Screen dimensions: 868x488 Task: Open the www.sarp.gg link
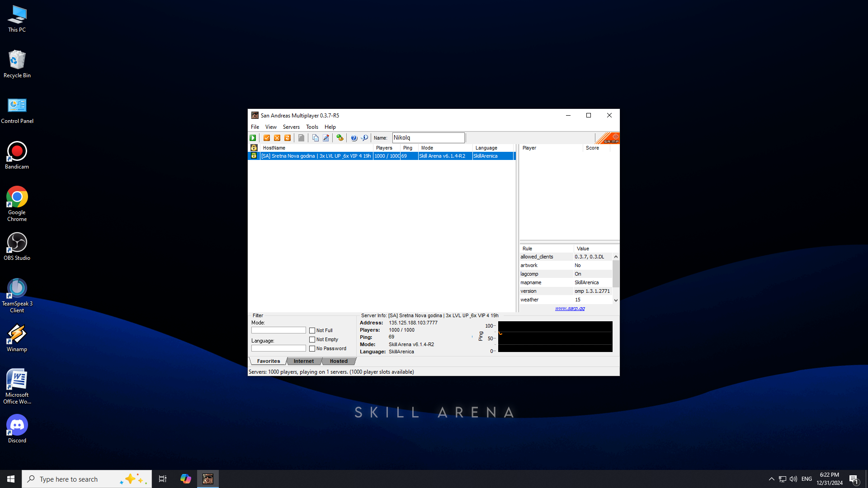(570, 309)
